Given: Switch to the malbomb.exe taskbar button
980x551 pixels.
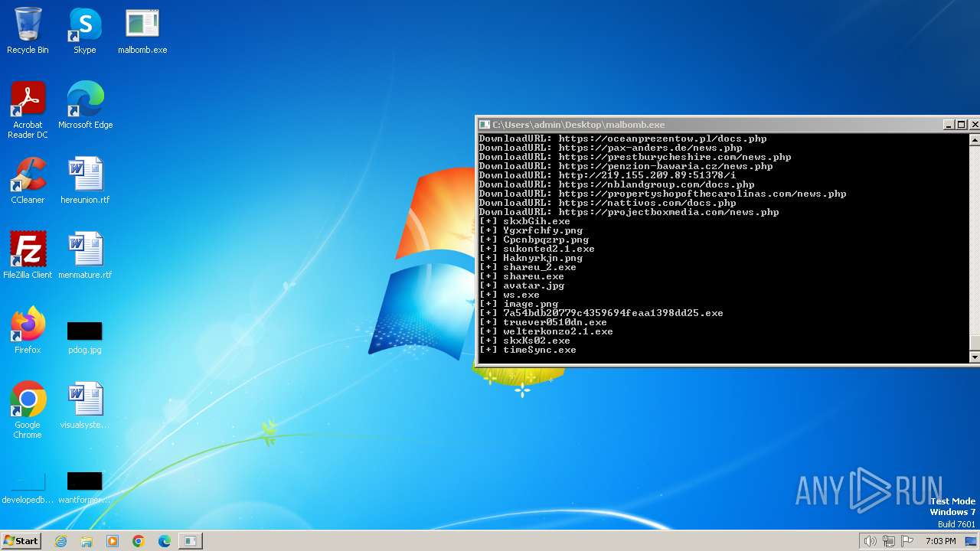Looking at the screenshot, I should 190,541.
